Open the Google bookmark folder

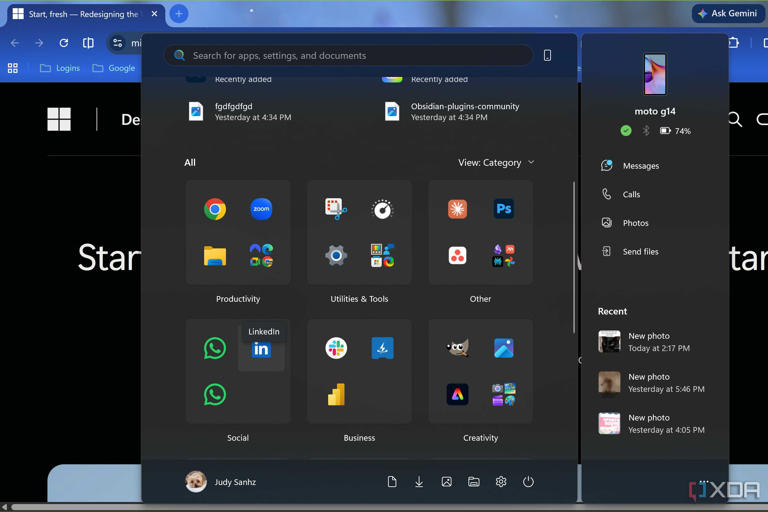[x=114, y=68]
